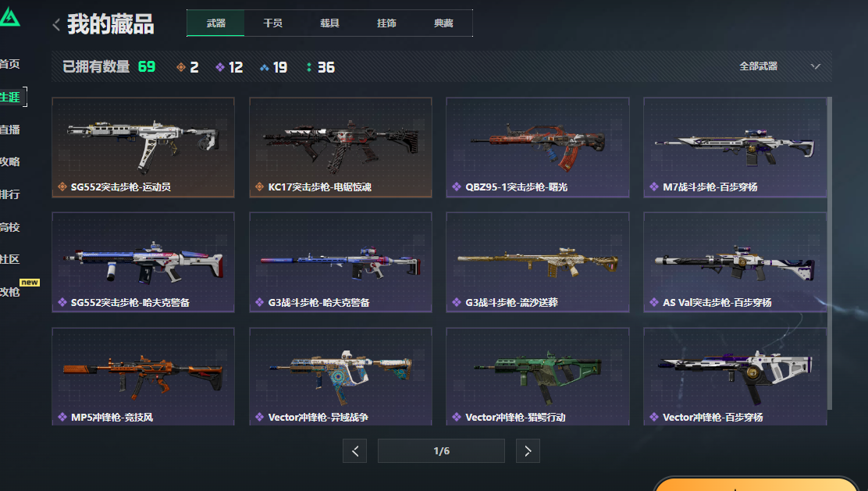Screen dimensions: 868x491
Task: Select the KC17突击步枪-电锯惊魂 weapon card
Action: 340,148
